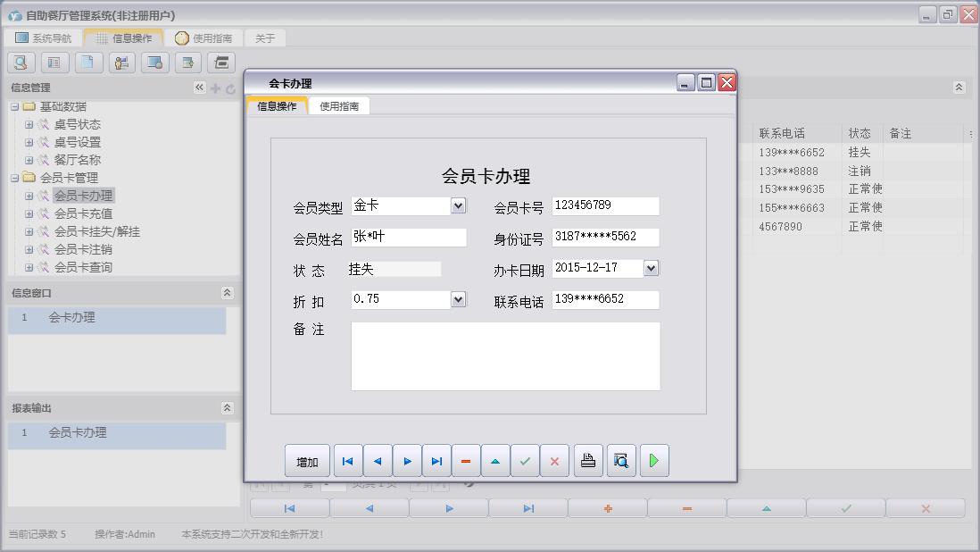
Task: Click the user management icon in the main toolbar
Action: (x=122, y=63)
